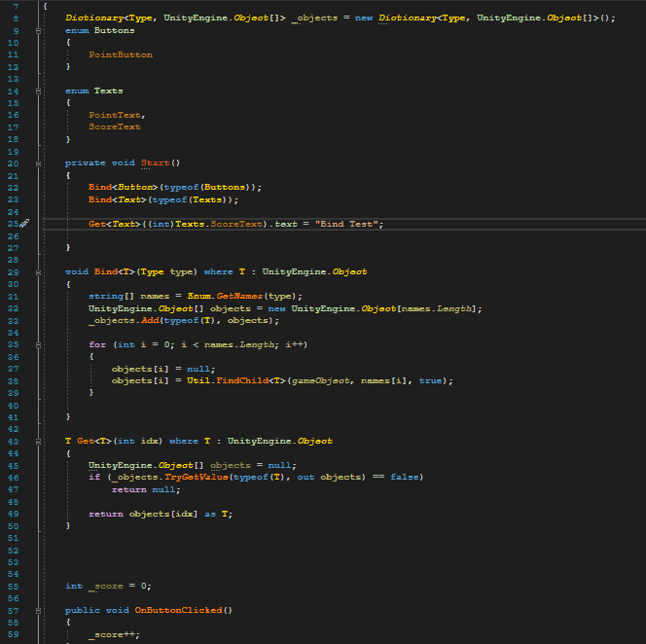Image resolution: width=646 pixels, height=644 pixels.
Task: Click _score++ on line 59
Action: coord(112,635)
